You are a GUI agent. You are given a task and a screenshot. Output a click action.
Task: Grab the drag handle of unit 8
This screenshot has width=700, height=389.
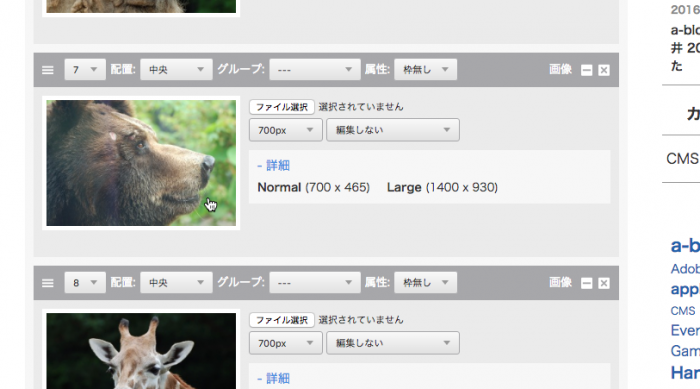(48, 283)
